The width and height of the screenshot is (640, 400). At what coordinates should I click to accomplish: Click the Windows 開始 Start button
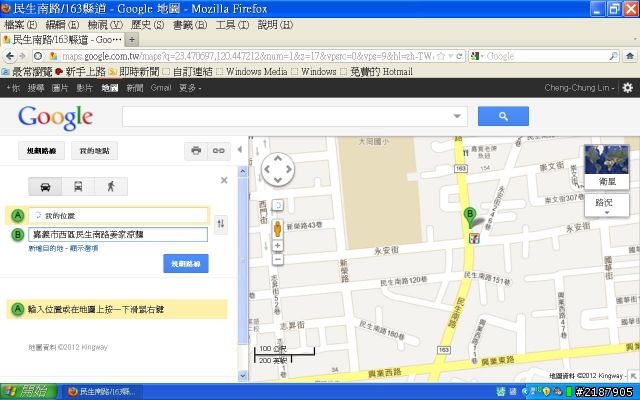(28, 392)
